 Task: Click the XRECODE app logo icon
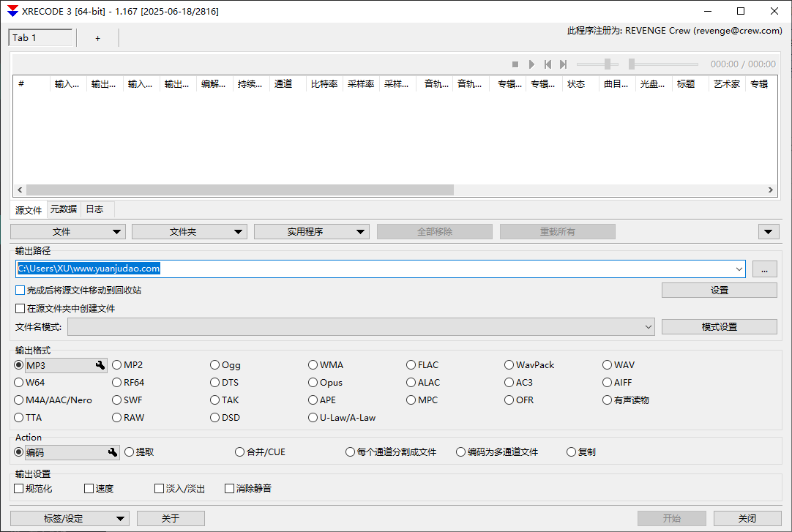pyautogui.click(x=12, y=11)
